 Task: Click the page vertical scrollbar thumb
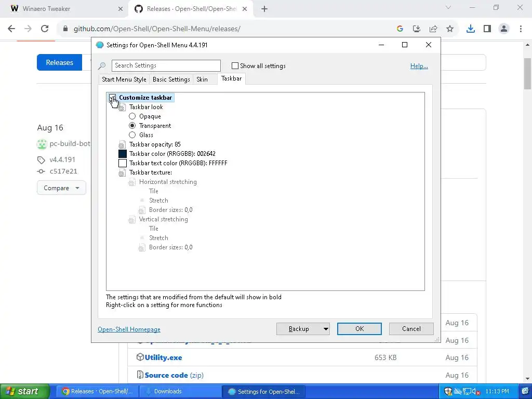(x=528, y=74)
